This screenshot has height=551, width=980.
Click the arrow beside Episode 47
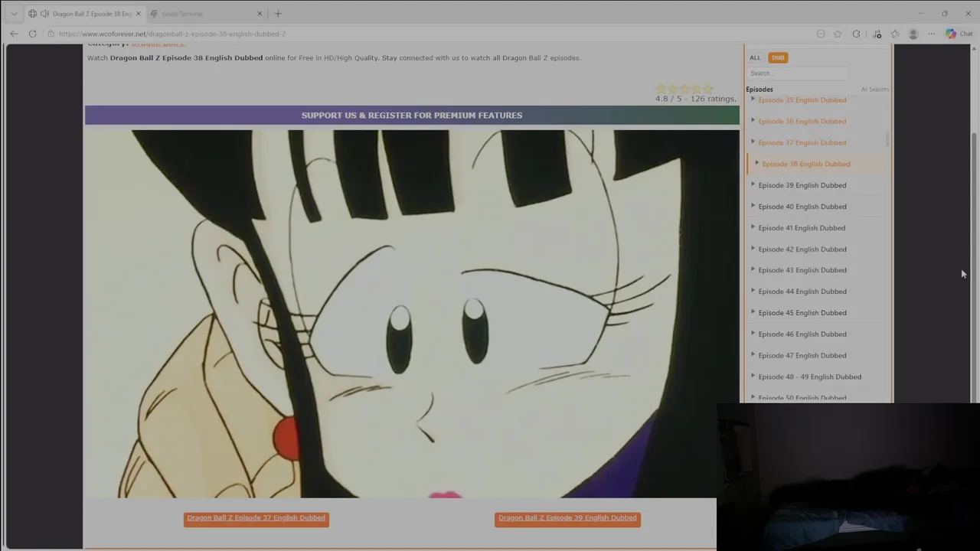753,355
